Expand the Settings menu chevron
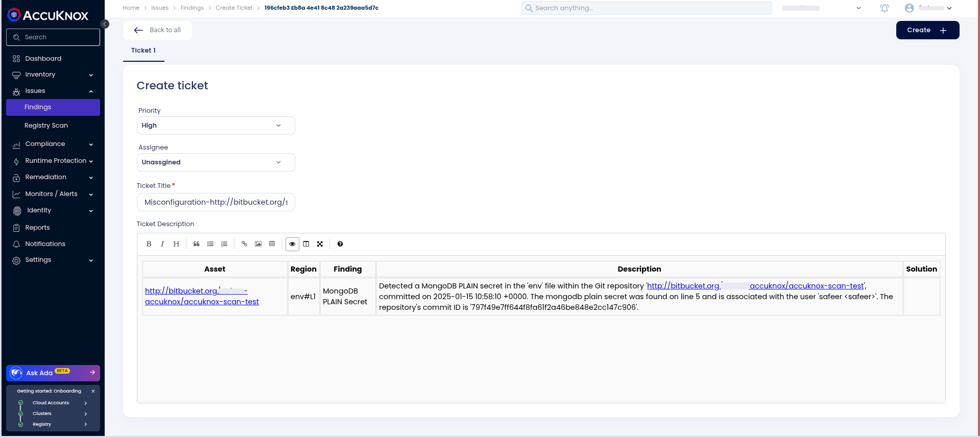This screenshot has height=438, width=980. pyautogui.click(x=91, y=260)
